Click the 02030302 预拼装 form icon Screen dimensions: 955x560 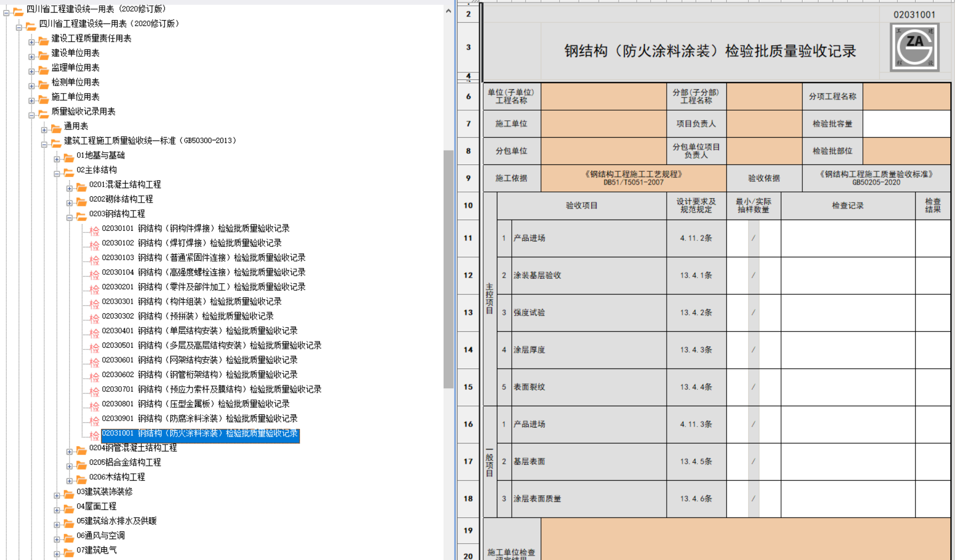click(x=94, y=318)
